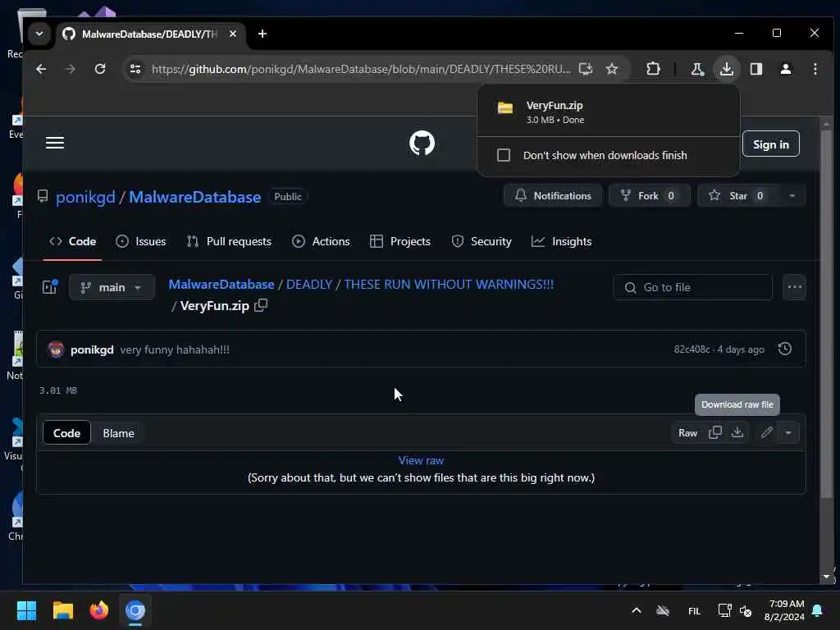840x630 pixels.
Task: Click the Raw button
Action: click(x=688, y=433)
